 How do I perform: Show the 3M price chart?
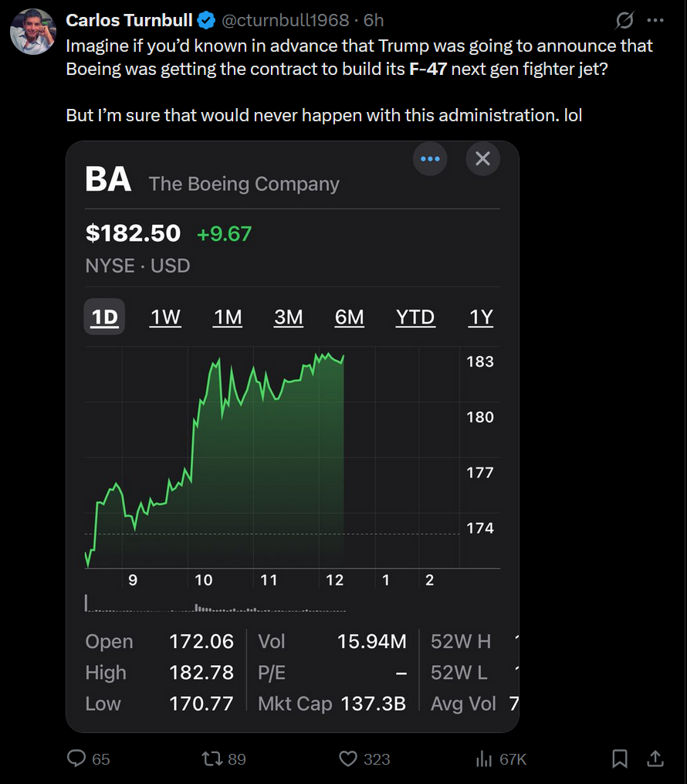pyautogui.click(x=288, y=317)
